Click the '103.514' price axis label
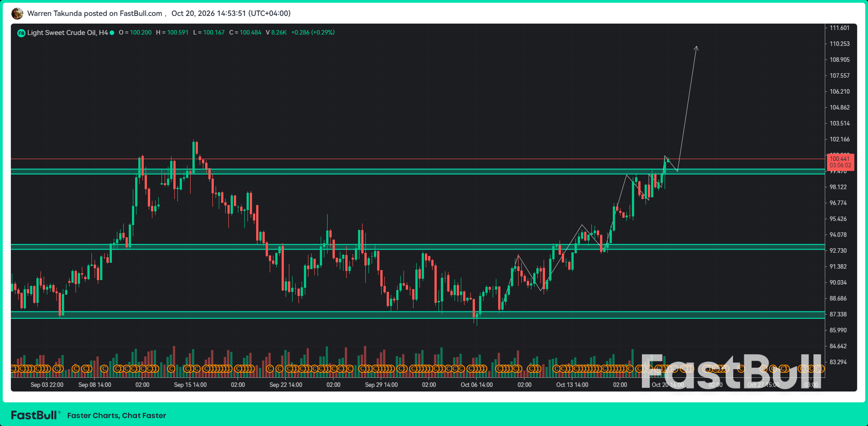 click(839, 124)
